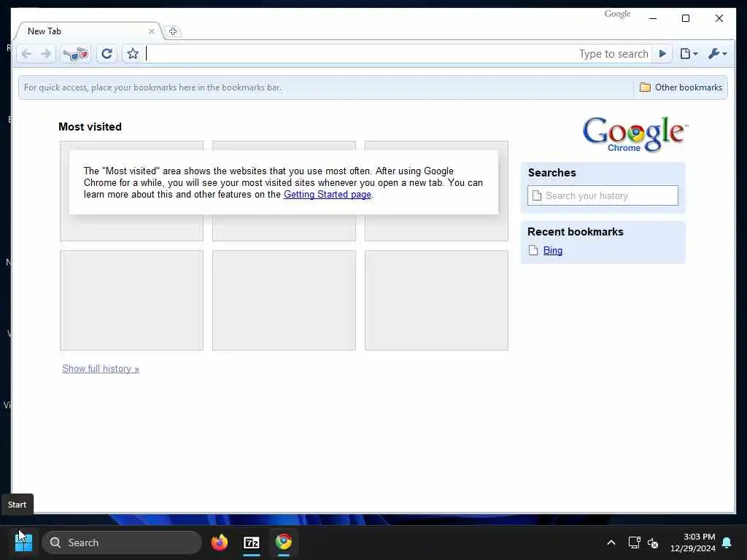Click the Recent bookmarks heading
The image size is (747, 560).
click(575, 232)
